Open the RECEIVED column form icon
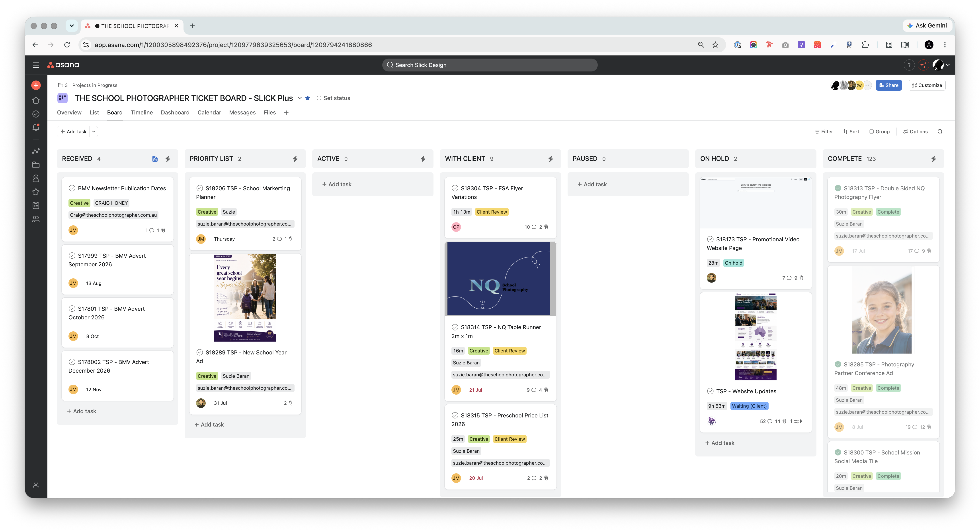 (155, 159)
